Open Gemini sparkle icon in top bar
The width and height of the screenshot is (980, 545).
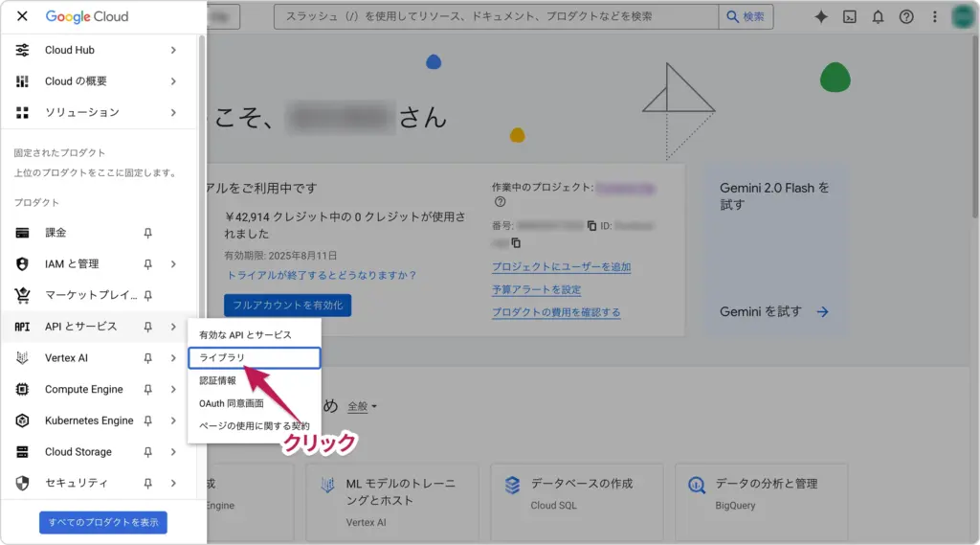pyautogui.click(x=821, y=17)
